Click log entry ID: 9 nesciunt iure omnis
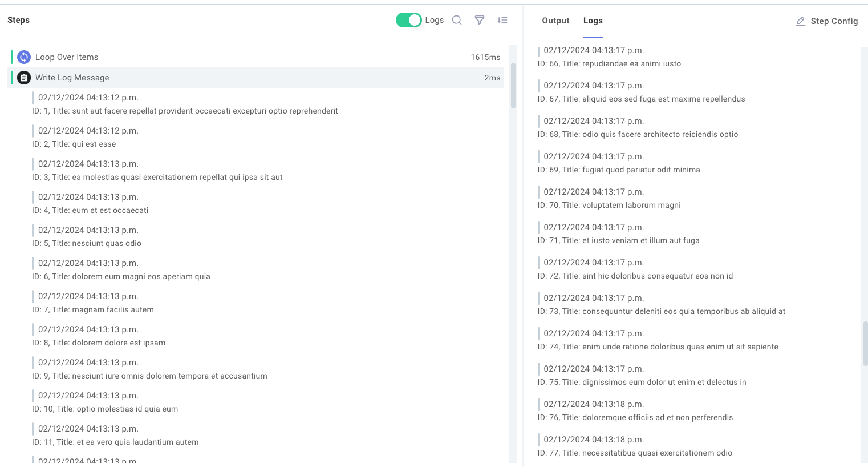The image size is (868, 467). (x=149, y=376)
